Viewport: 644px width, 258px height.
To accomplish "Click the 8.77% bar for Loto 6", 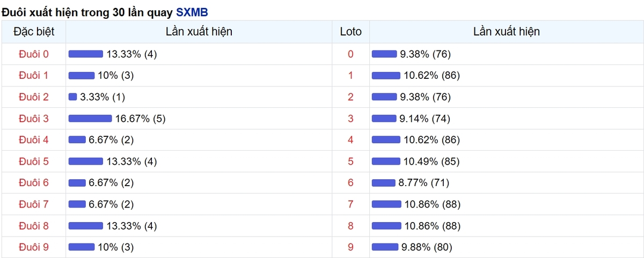I will click(x=383, y=183).
